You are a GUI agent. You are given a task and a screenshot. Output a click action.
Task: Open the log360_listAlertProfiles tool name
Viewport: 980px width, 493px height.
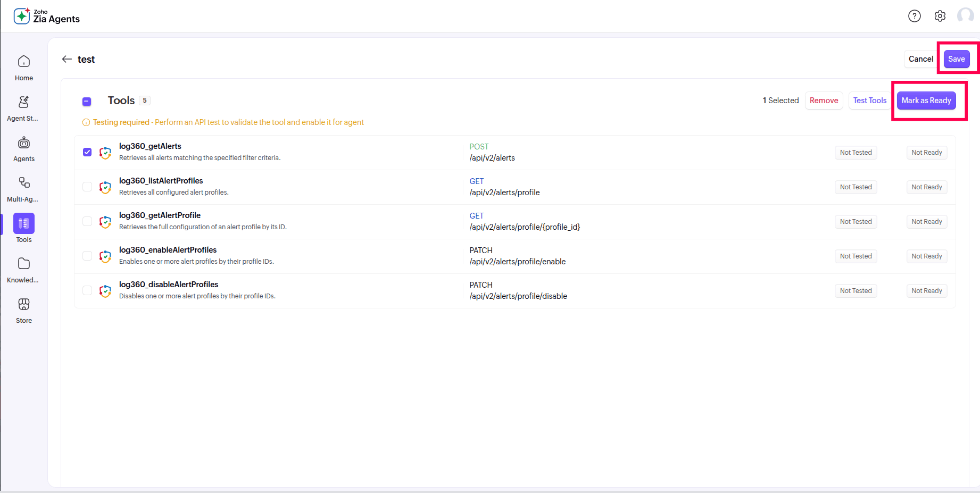(161, 181)
